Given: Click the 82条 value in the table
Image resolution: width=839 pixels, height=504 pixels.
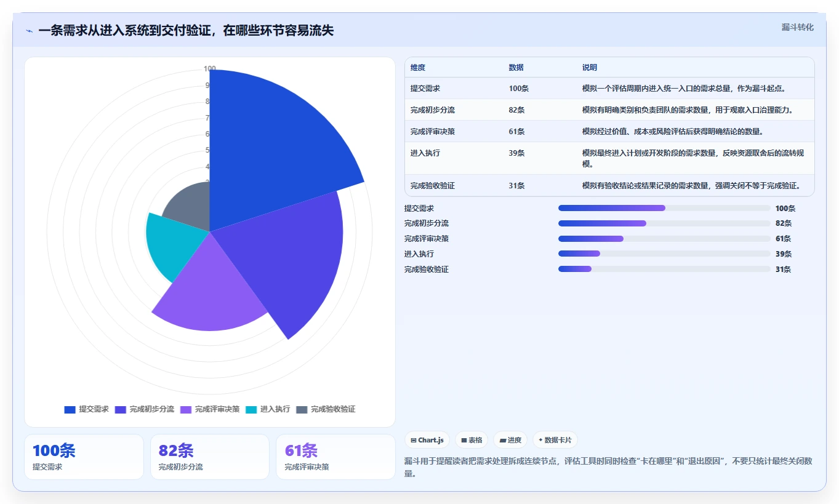Looking at the screenshot, I should click(x=517, y=110).
